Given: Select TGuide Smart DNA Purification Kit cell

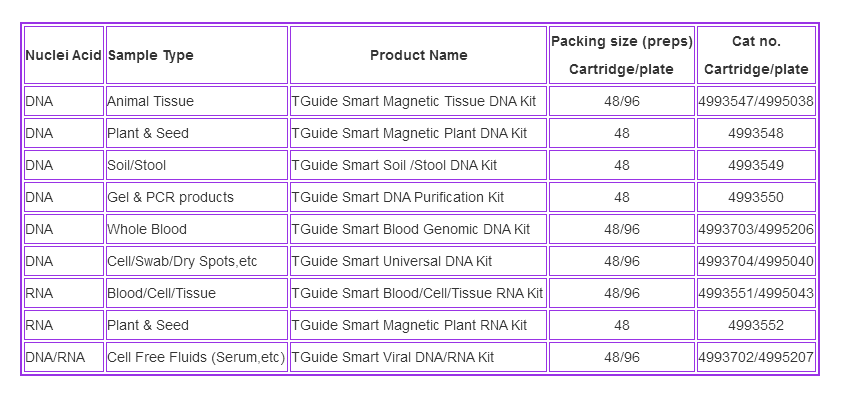Looking at the screenshot, I should [418, 197].
